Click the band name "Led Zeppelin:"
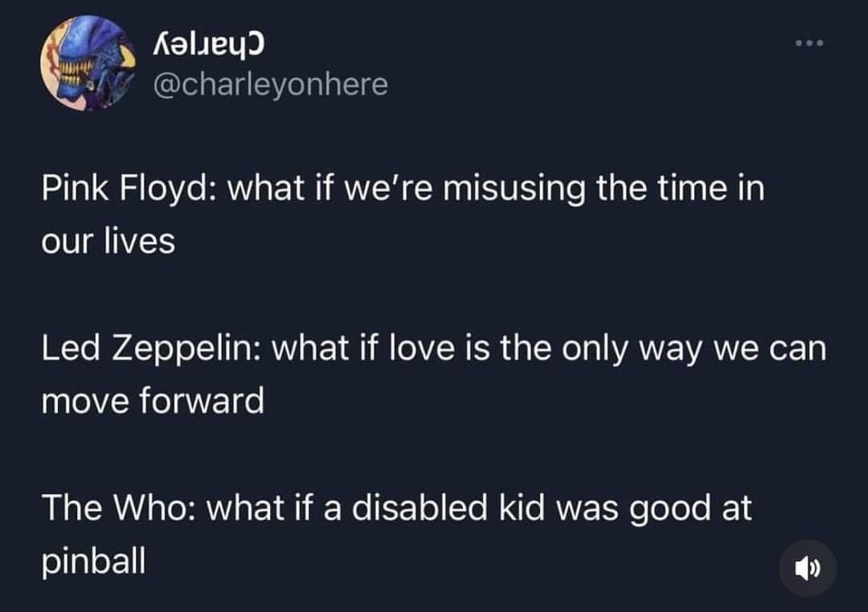 [147, 351]
